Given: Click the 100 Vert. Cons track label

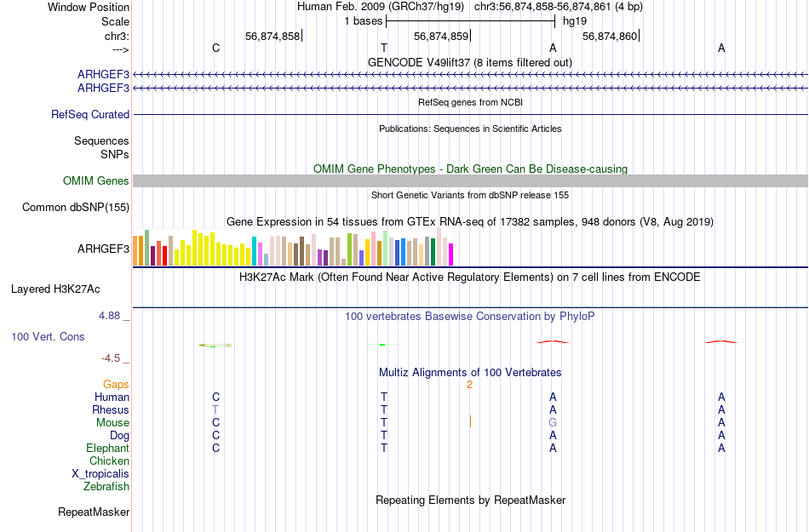Looking at the screenshot, I should click(48, 336).
